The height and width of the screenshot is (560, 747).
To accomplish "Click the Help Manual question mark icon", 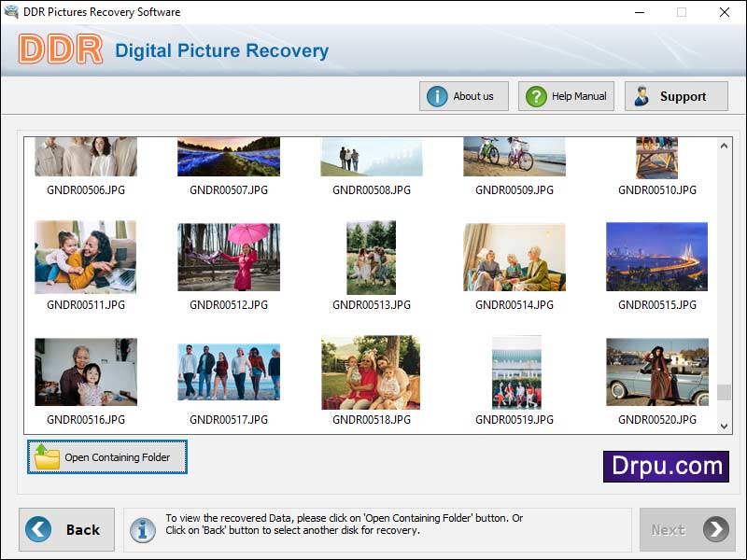I will 535,95.
